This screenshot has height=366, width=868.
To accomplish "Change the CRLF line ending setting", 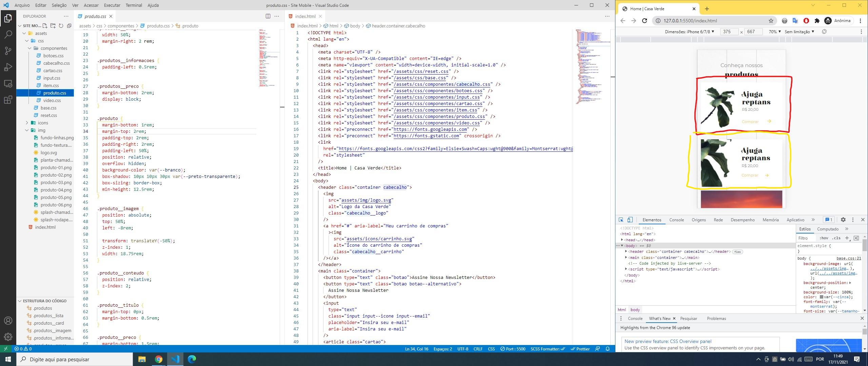I will point(478,349).
